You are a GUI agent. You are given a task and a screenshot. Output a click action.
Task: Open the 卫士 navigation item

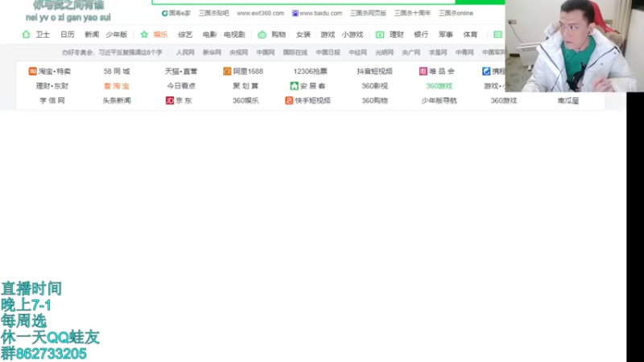click(x=43, y=35)
